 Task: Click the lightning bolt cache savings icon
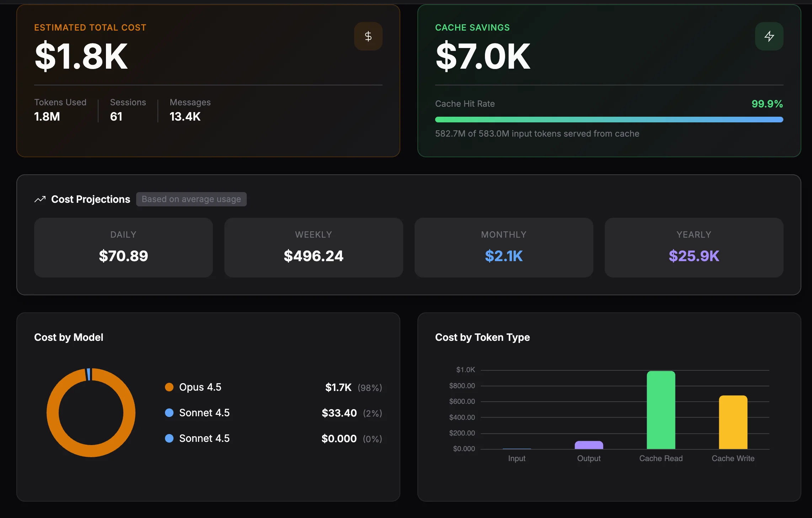[769, 36]
